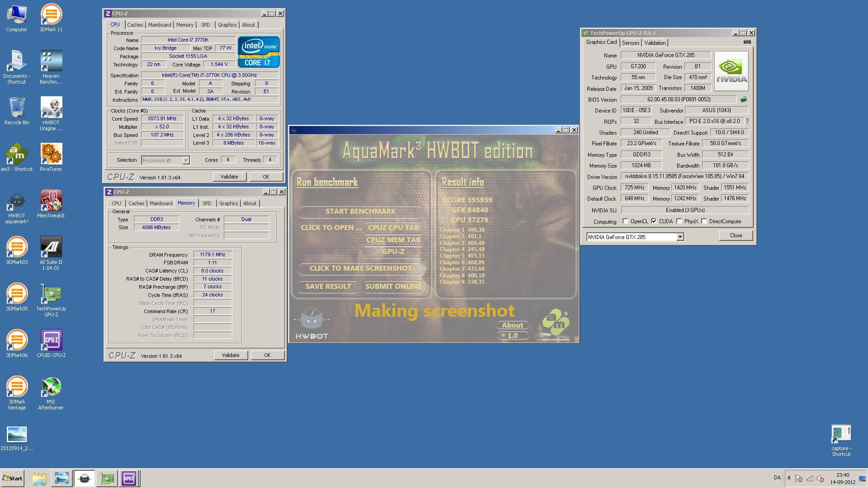Click the HWBOT logo in AquaMark
This screenshot has height=488, width=868.
pyautogui.click(x=311, y=324)
